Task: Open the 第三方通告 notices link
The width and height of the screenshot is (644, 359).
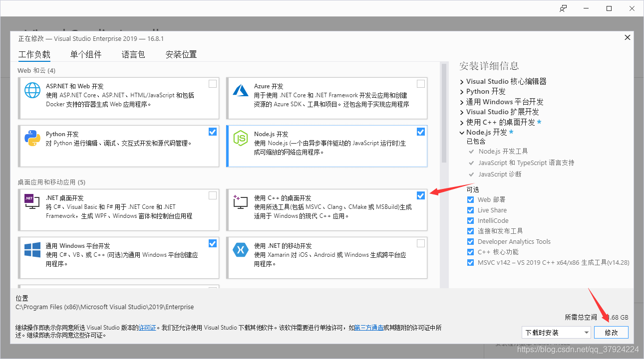Action: pos(369,328)
